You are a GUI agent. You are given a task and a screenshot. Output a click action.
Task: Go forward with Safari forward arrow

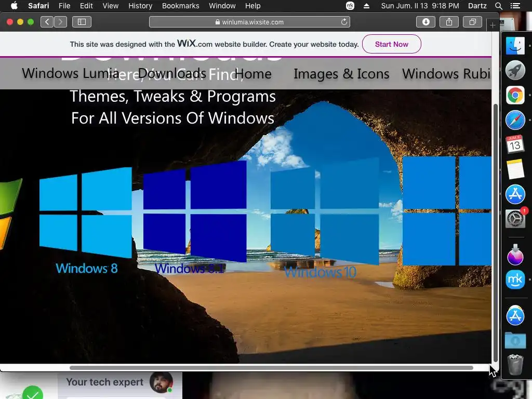coord(60,22)
